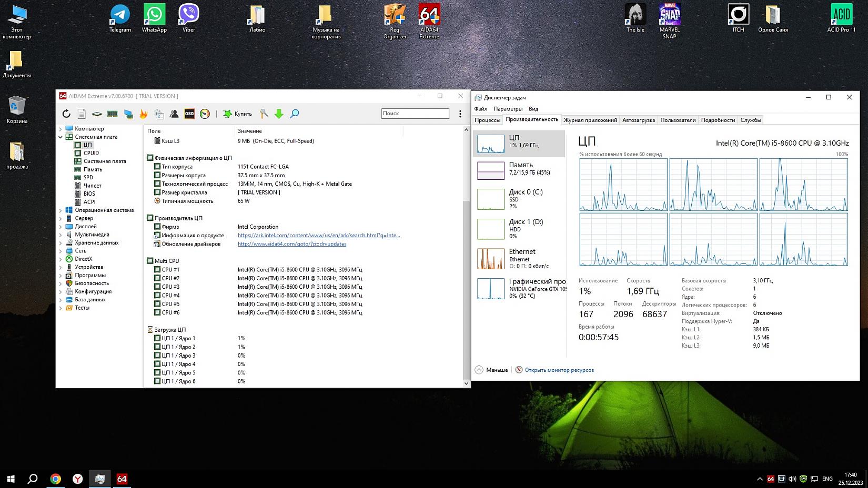
Task: Click the magnifying glass icon in AIDA64 toolbar
Action: (x=295, y=114)
